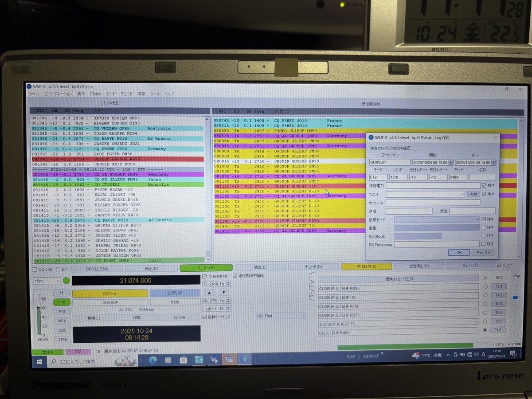Image resolution: width=532 pixels, height=399 pixels.
Task: Select the JT65 mode button
Action: (x=62, y=340)
